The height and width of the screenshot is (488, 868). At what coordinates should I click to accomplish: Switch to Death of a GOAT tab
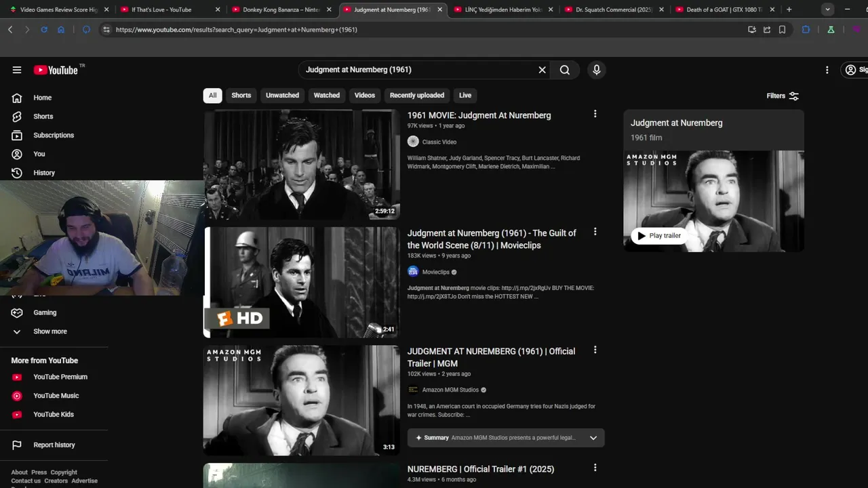(726, 9)
